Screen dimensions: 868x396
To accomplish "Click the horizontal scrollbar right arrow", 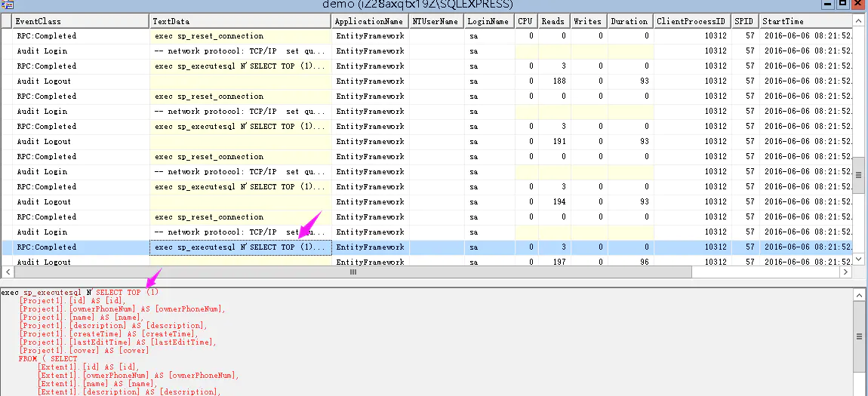I will point(845,272).
